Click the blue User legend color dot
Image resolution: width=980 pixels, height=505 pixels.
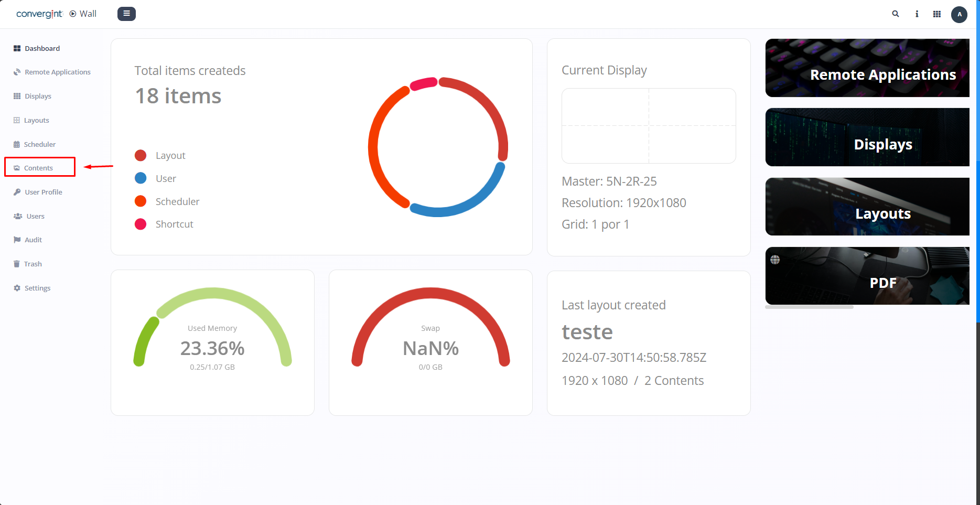(141, 178)
